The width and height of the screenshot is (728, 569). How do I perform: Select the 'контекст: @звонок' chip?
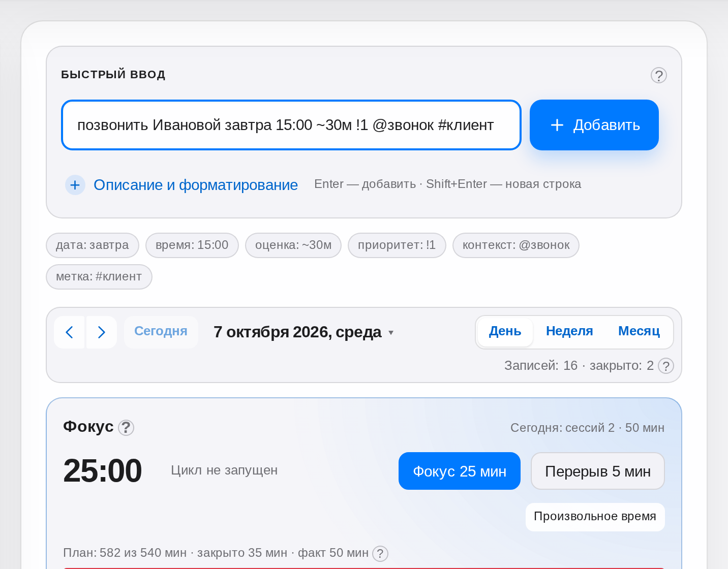point(516,245)
